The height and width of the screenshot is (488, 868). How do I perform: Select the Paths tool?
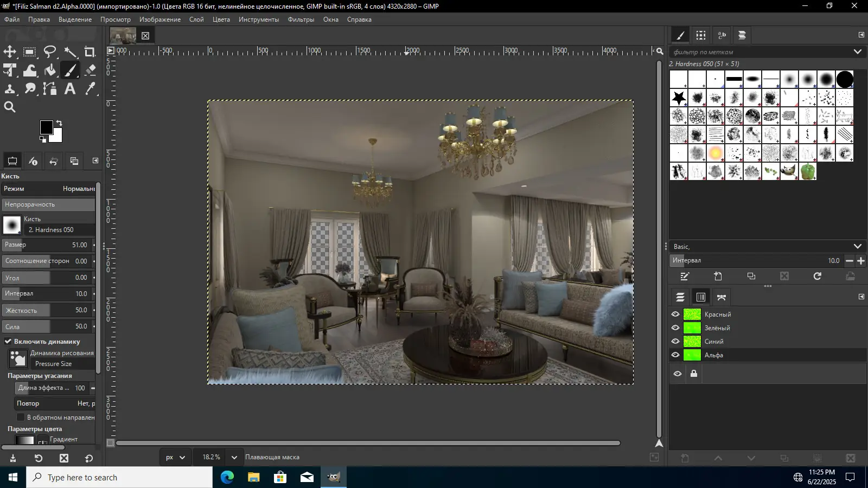point(50,89)
